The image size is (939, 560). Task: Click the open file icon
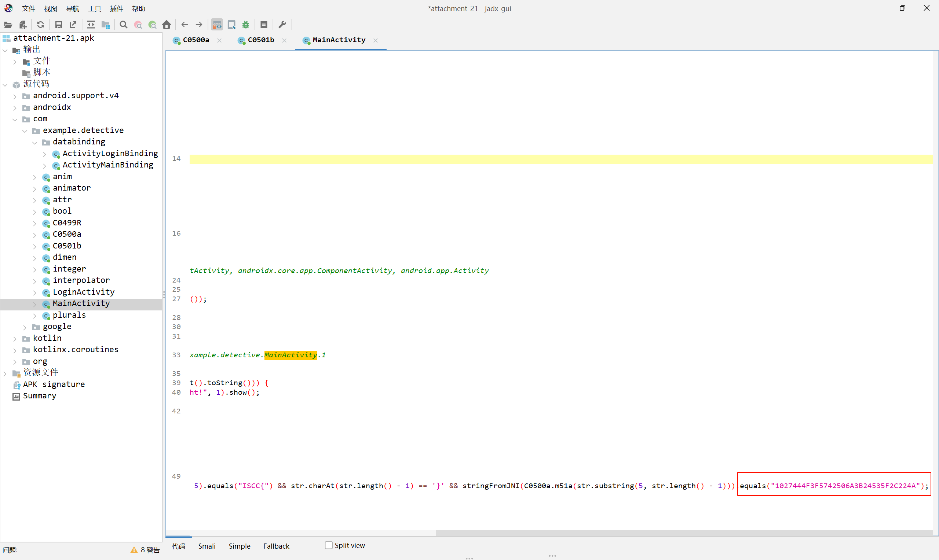8,25
